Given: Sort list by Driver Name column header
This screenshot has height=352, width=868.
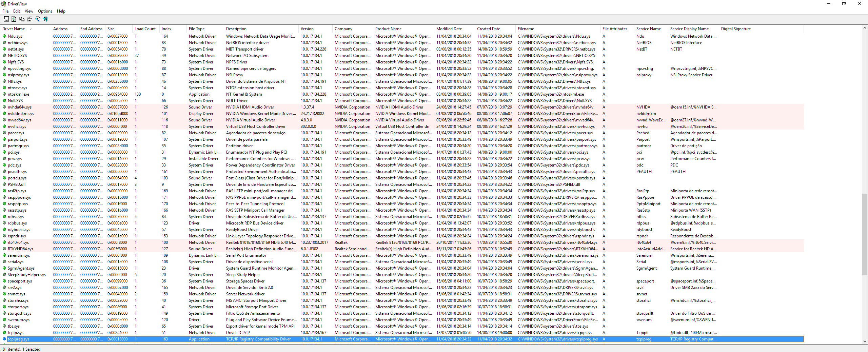Looking at the screenshot, I should coord(14,29).
